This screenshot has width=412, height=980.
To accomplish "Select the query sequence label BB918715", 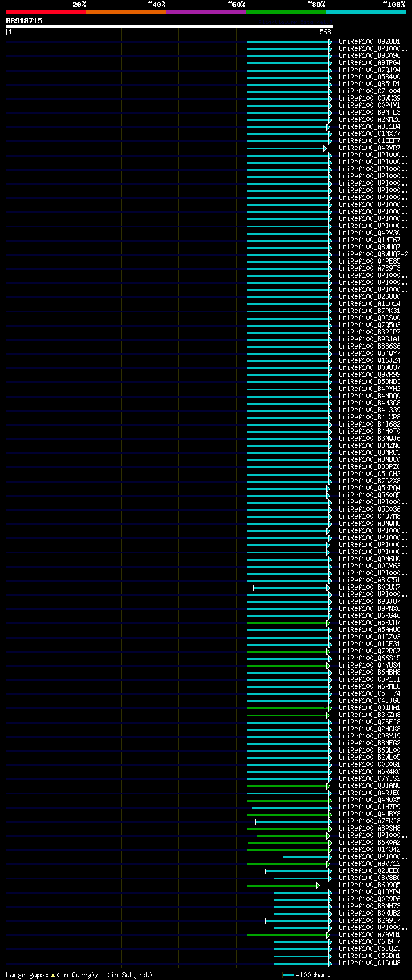I will [x=24, y=21].
